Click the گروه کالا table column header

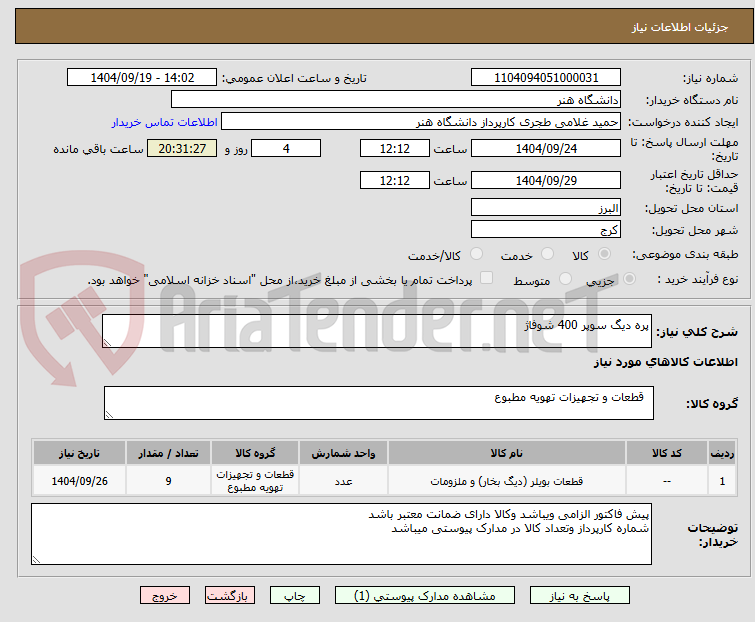click(255, 453)
